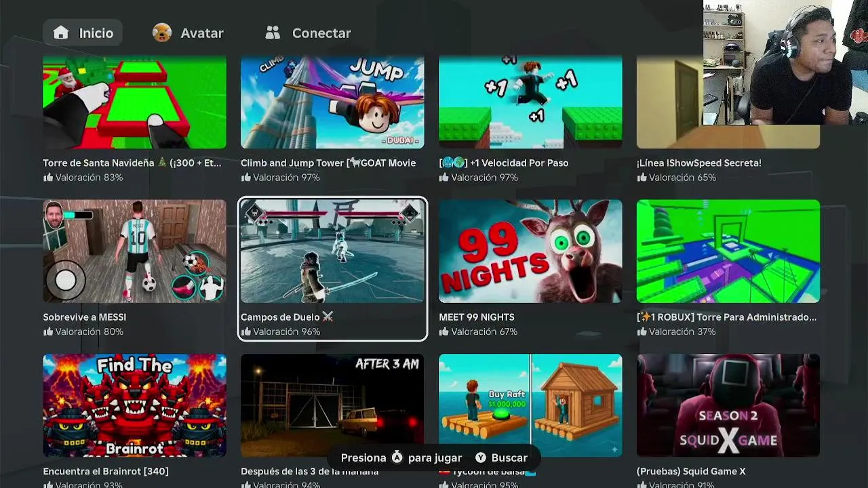Click thumbs-up icon next to Valoración 65%

point(642,178)
